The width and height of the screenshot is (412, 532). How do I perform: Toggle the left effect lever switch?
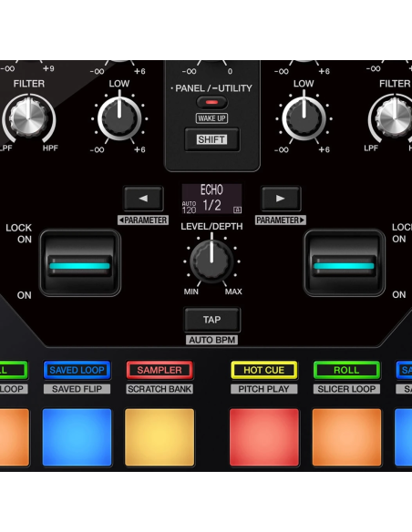click(x=80, y=263)
